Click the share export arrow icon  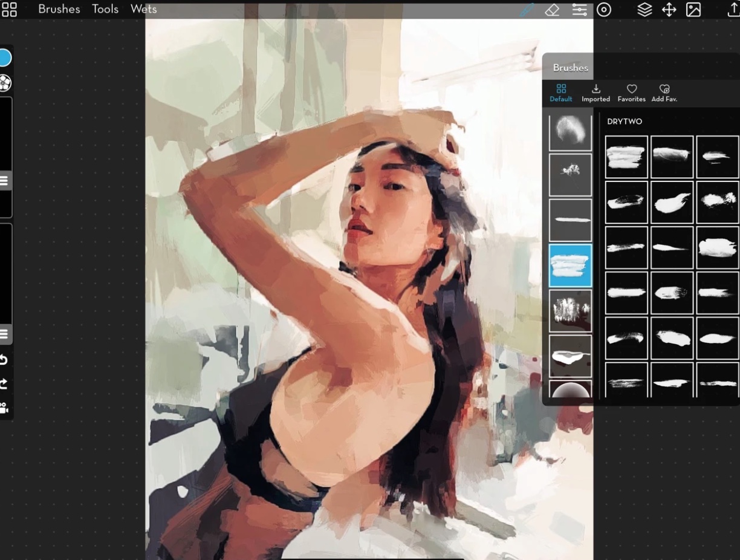[x=733, y=10]
